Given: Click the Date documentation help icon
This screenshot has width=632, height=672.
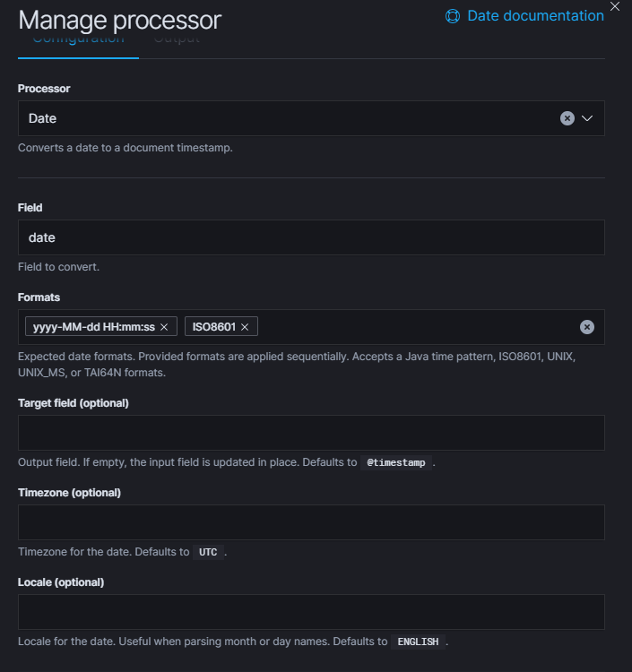Looking at the screenshot, I should (453, 16).
